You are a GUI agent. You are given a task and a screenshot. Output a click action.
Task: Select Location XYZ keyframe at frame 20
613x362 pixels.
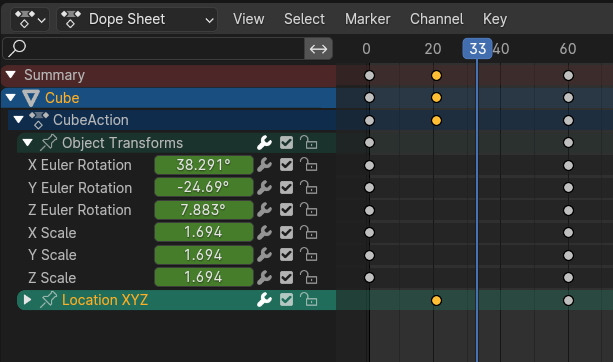click(x=436, y=300)
